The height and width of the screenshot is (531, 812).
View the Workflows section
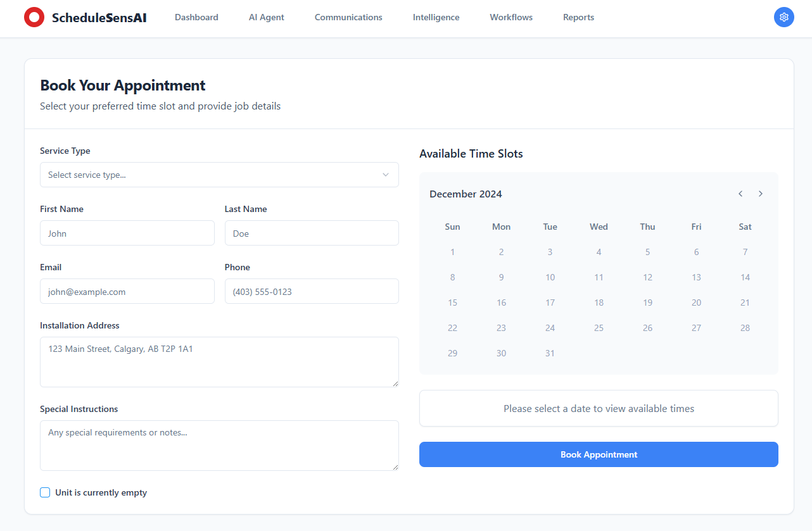[x=511, y=17]
